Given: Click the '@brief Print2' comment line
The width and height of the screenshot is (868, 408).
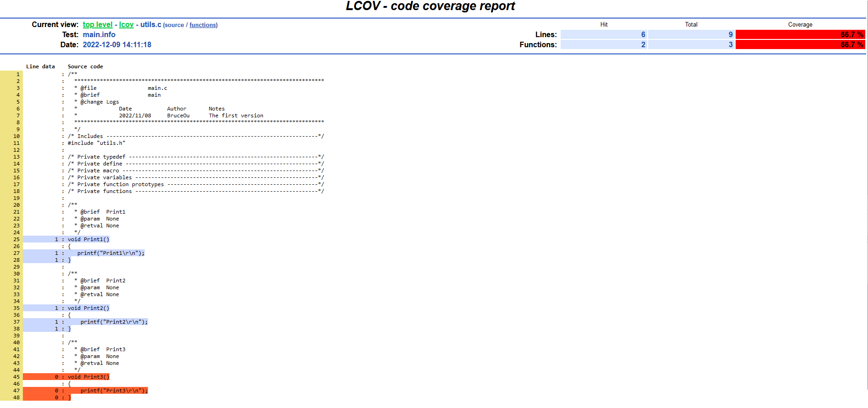Looking at the screenshot, I should point(100,281).
